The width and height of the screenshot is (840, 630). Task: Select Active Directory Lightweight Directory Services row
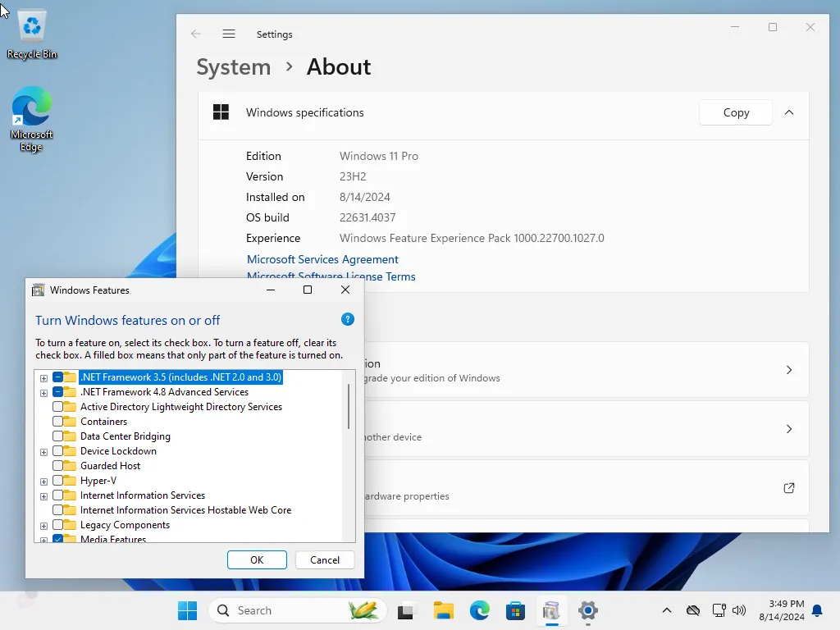tap(181, 407)
